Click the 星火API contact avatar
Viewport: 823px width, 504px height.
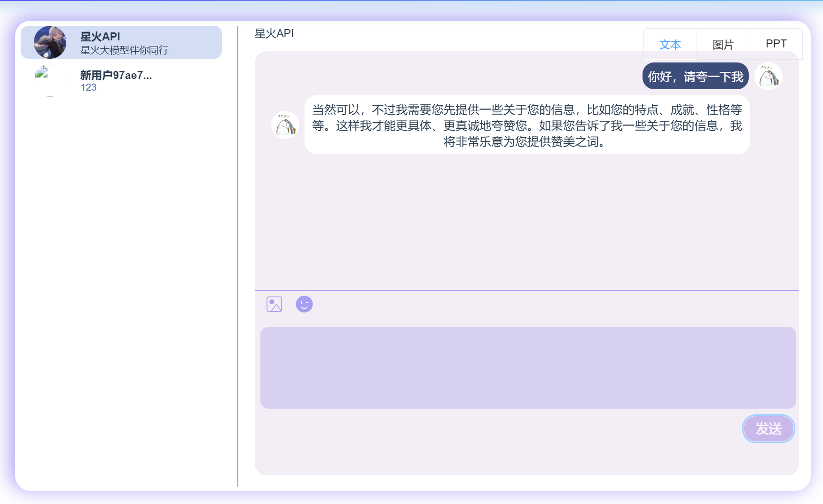tap(50, 42)
